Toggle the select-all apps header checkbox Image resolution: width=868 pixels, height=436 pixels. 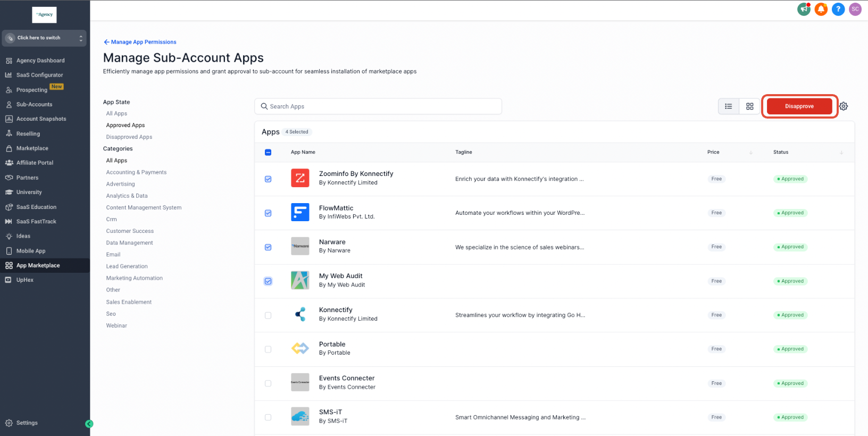coord(268,152)
